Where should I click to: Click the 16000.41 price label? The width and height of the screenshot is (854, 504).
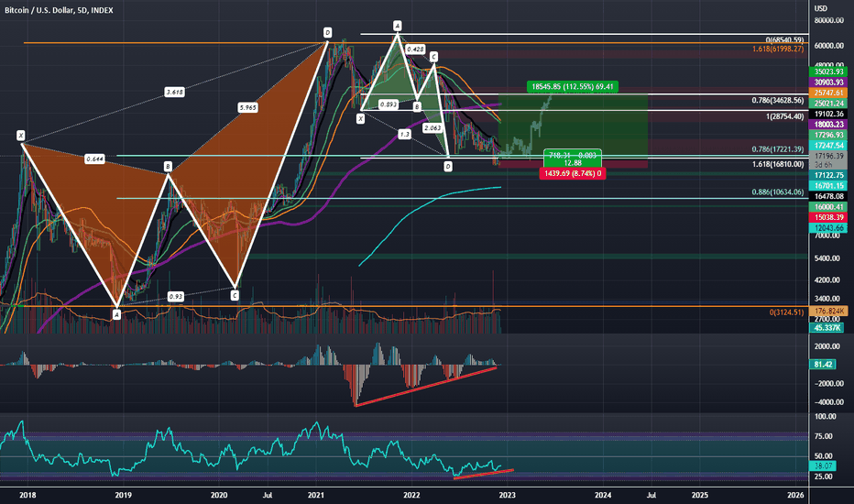(x=828, y=207)
